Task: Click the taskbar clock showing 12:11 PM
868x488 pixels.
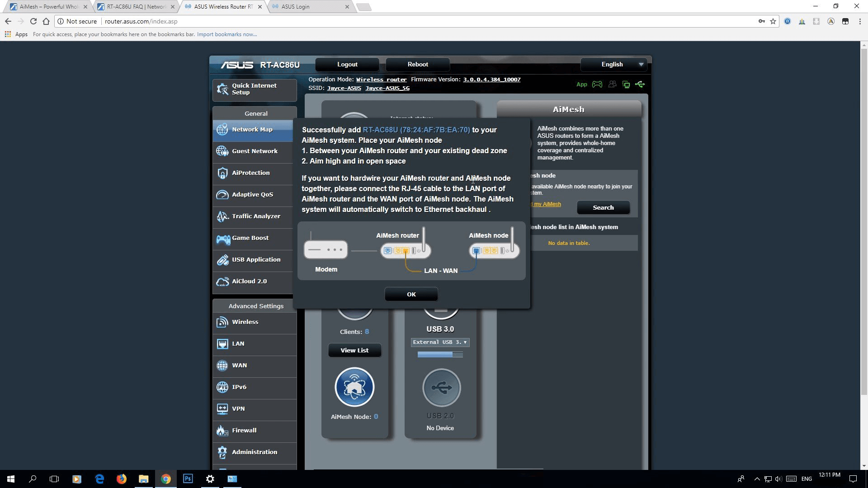Action: pyautogui.click(x=829, y=475)
